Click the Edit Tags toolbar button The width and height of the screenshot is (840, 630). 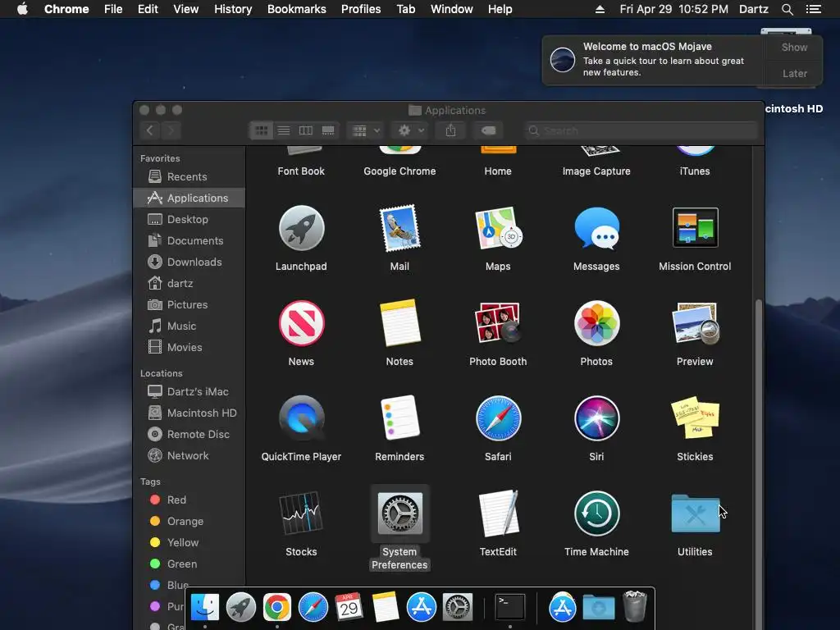click(488, 130)
